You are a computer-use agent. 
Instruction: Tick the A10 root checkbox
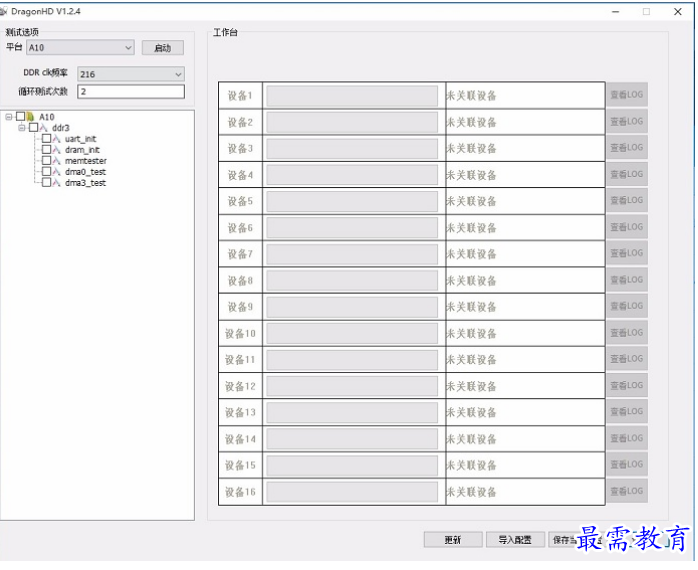click(x=20, y=117)
